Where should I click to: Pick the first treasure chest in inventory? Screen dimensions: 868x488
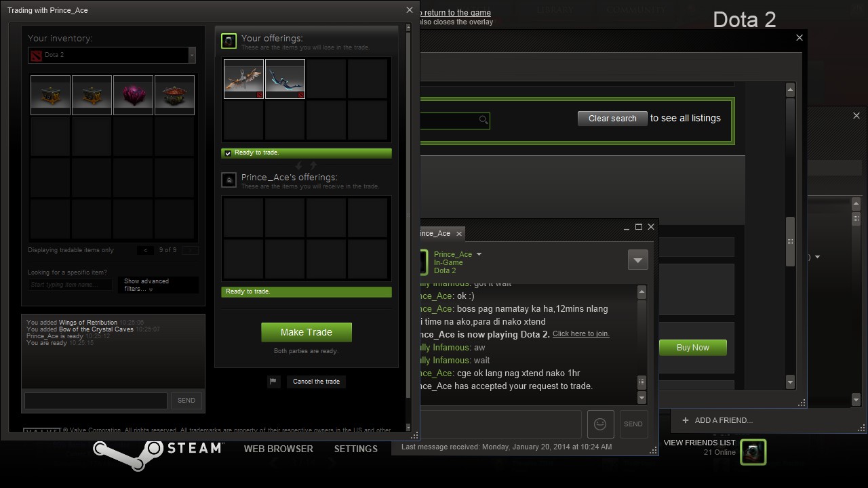50,95
